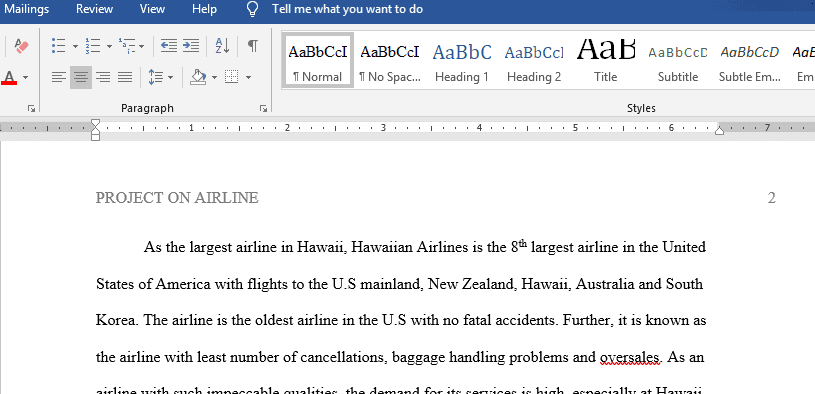Click the word 'Hawaiian' in first line
Image resolution: width=815 pixels, height=394 pixels.
382,247
